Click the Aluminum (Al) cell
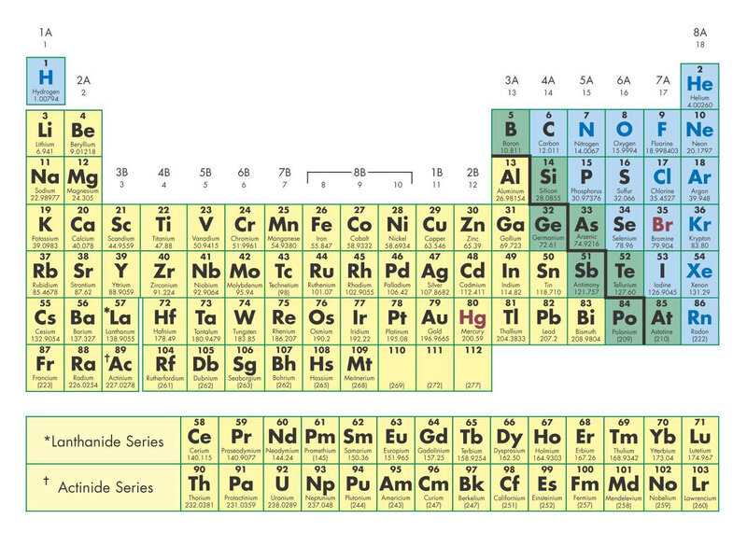This screenshot has width=747, height=560. pos(511,180)
